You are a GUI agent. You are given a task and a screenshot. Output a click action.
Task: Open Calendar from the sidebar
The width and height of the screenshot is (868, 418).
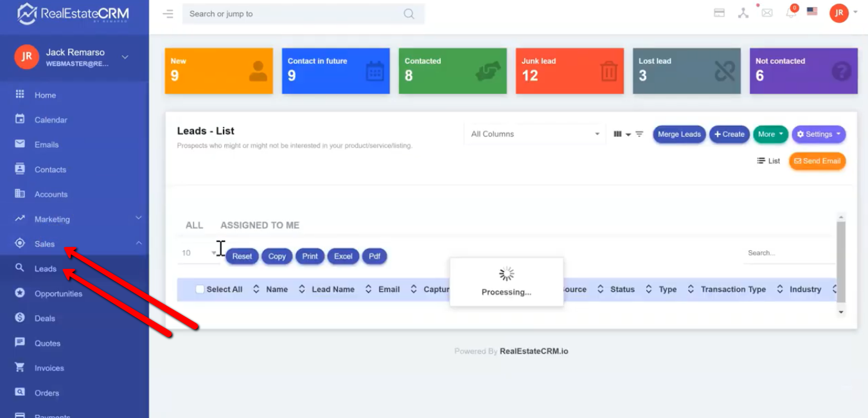[x=51, y=120]
